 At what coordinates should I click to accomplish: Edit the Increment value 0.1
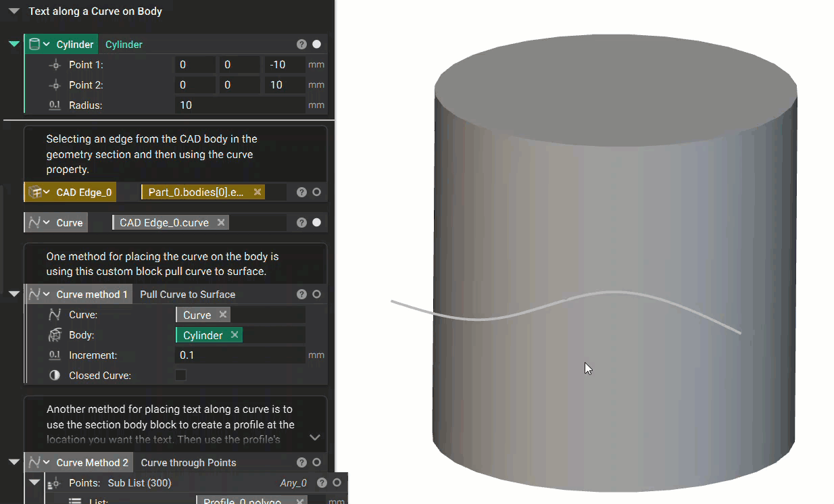coord(240,355)
